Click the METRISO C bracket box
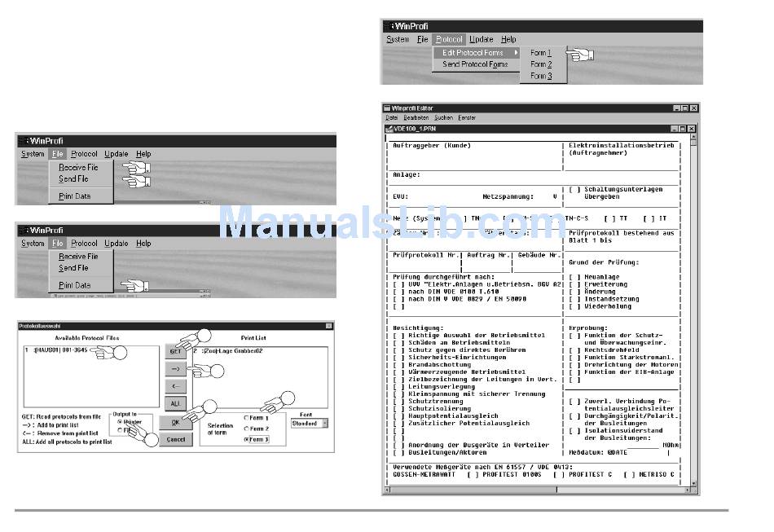This screenshot has height=532, width=774. [629, 475]
